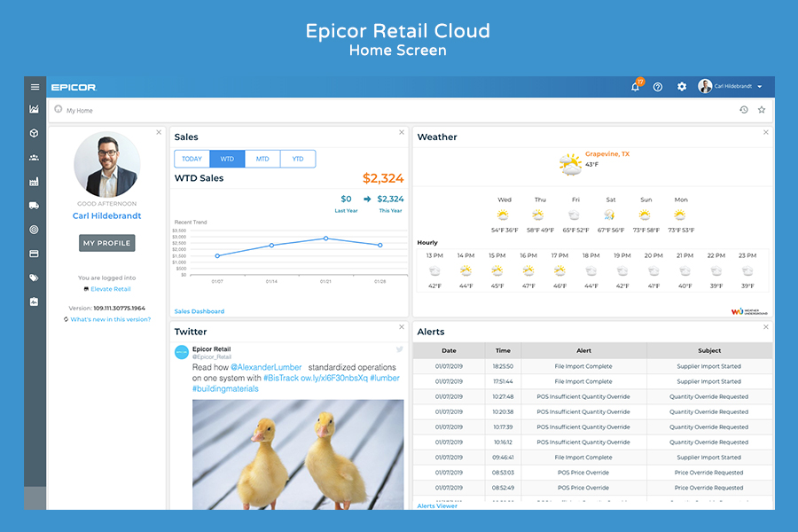
Task: Select the price tags icon in the sidebar
Action: pos(35,278)
